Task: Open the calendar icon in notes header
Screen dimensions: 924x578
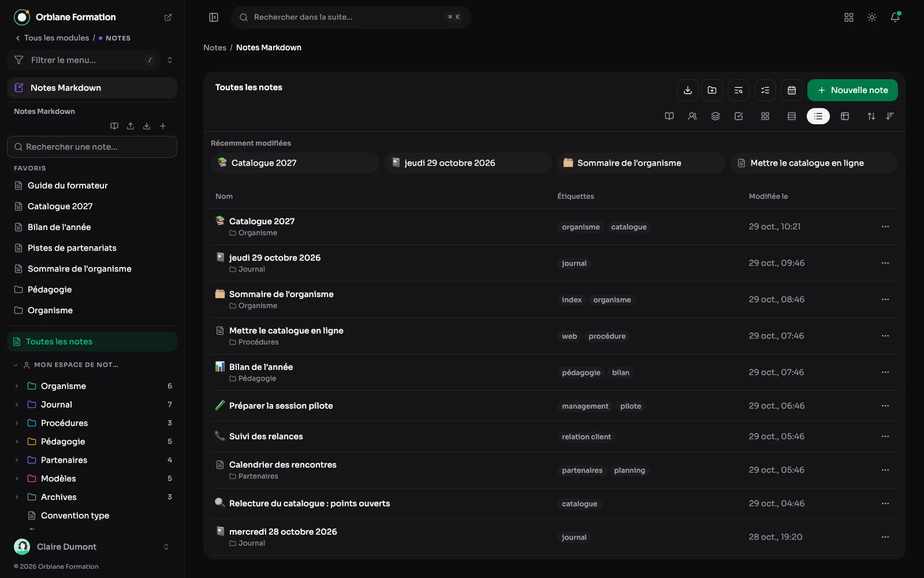Action: [792, 90]
